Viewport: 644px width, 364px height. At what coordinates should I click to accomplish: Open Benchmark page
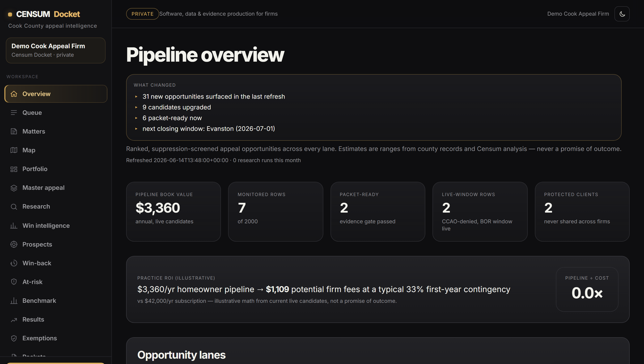pyautogui.click(x=56, y=301)
